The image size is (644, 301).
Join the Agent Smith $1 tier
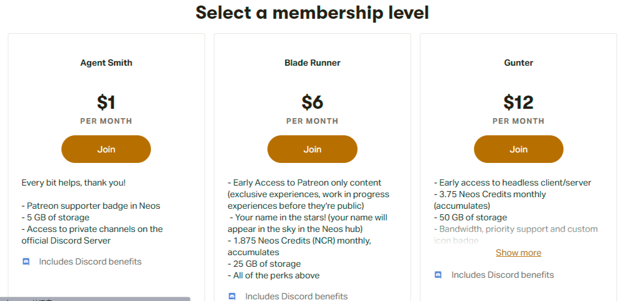(x=106, y=149)
